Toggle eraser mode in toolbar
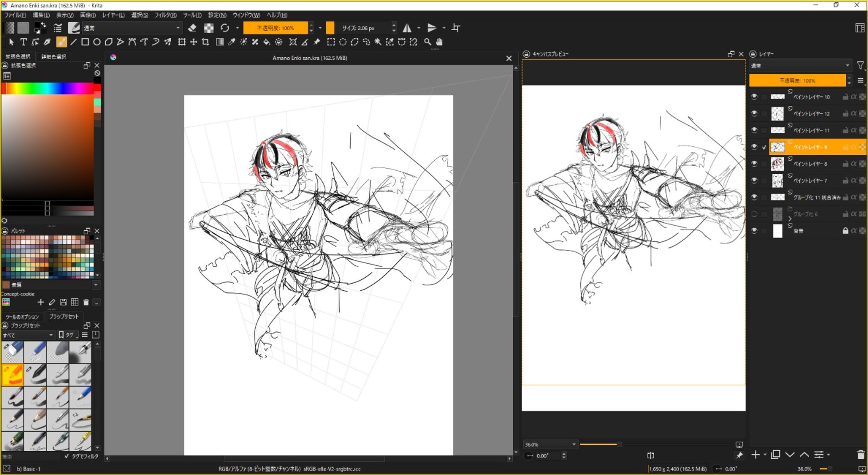The width and height of the screenshot is (868, 475). pyautogui.click(x=192, y=28)
